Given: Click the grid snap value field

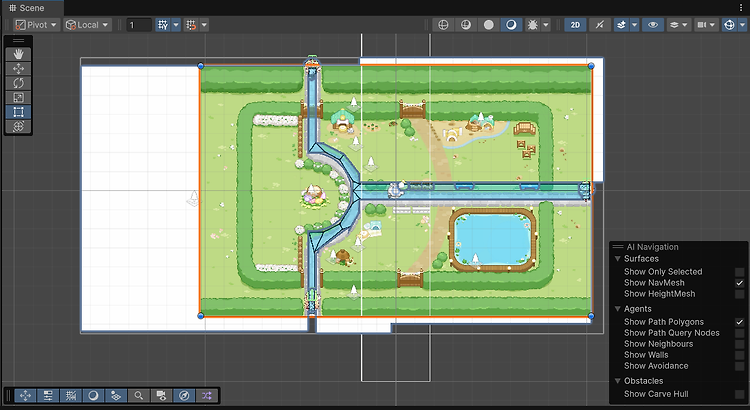Looking at the screenshot, I should tap(139, 25).
